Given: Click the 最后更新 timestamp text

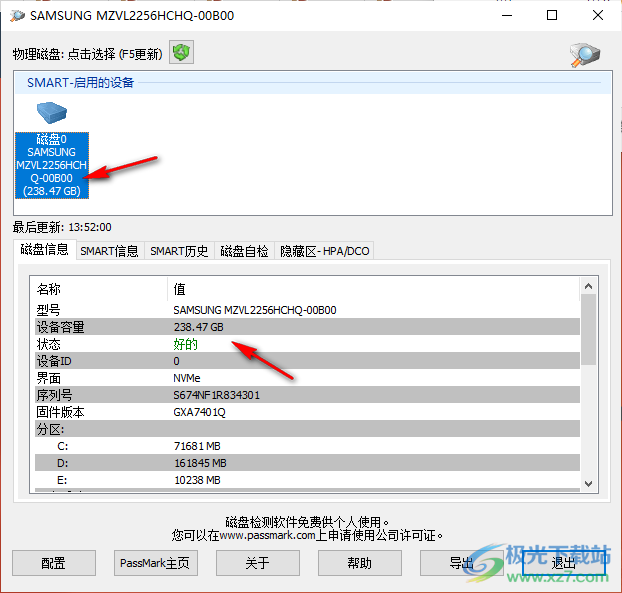Looking at the screenshot, I should click(x=62, y=227).
